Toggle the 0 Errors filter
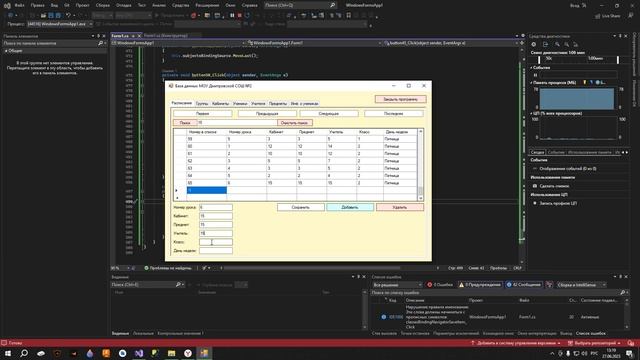Image resolution: width=640 pixels, height=360 pixels. pyautogui.click(x=440, y=285)
